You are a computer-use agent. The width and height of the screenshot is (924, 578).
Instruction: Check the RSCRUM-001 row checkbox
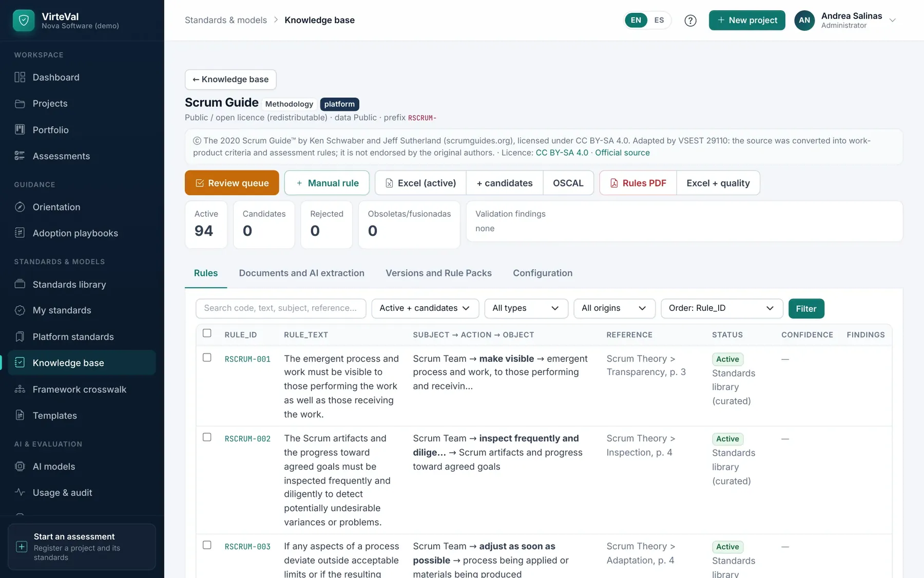click(x=207, y=358)
